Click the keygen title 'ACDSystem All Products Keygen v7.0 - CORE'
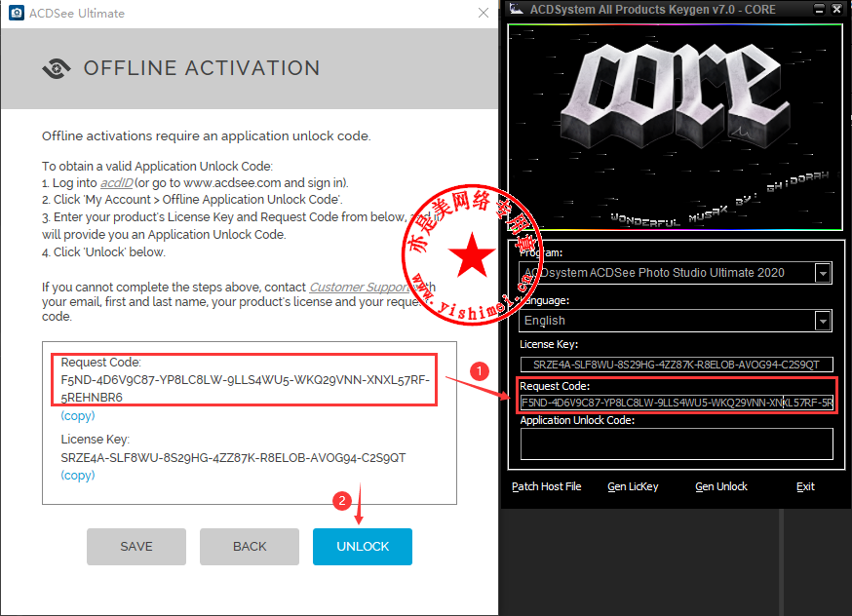852x616 pixels. [x=652, y=9]
